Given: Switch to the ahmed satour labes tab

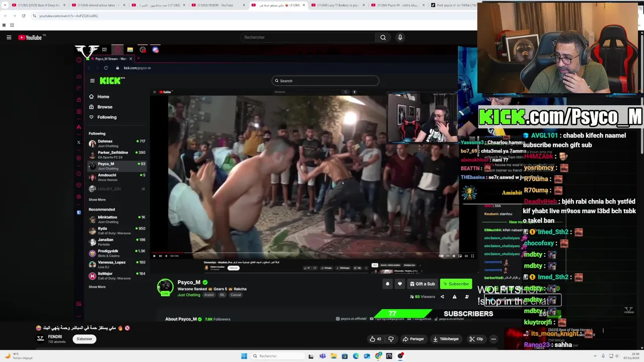Looking at the screenshot, I should coord(98,5).
